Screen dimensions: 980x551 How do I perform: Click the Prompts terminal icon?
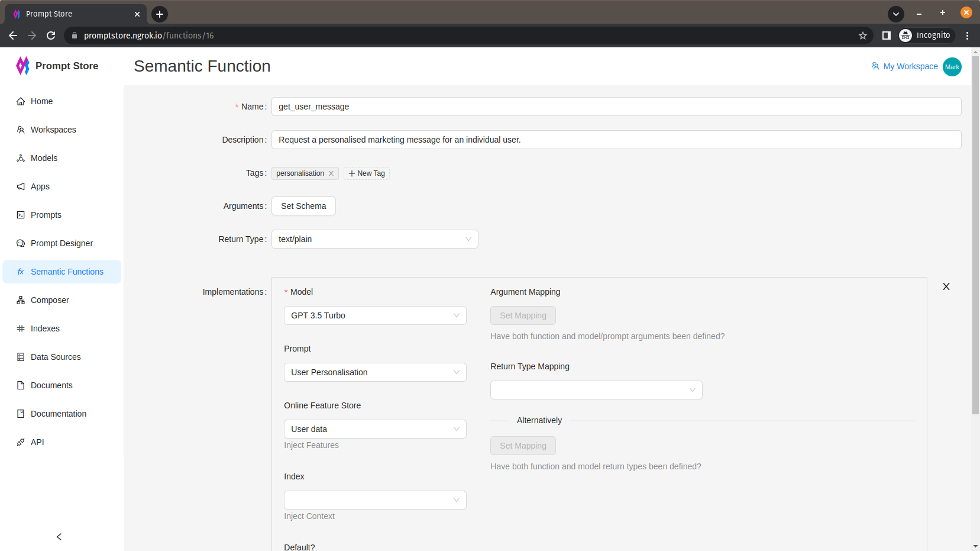click(21, 215)
